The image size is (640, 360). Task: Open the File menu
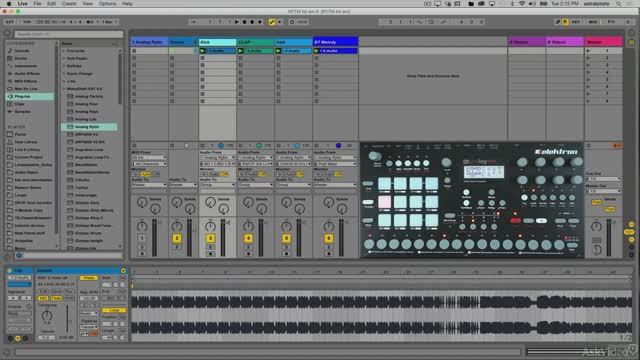point(37,4)
